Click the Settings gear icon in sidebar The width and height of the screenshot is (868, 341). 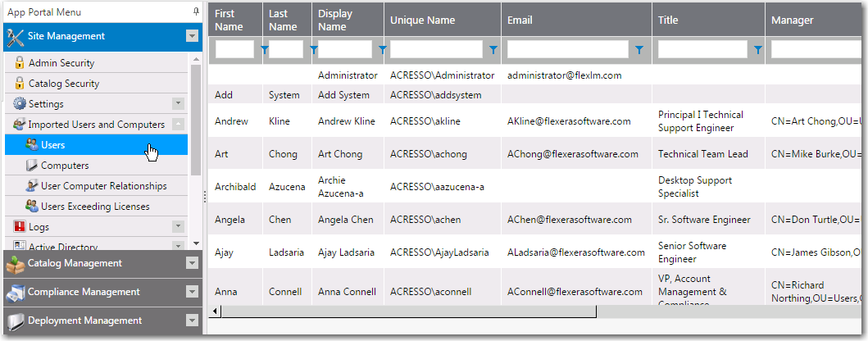click(x=20, y=104)
